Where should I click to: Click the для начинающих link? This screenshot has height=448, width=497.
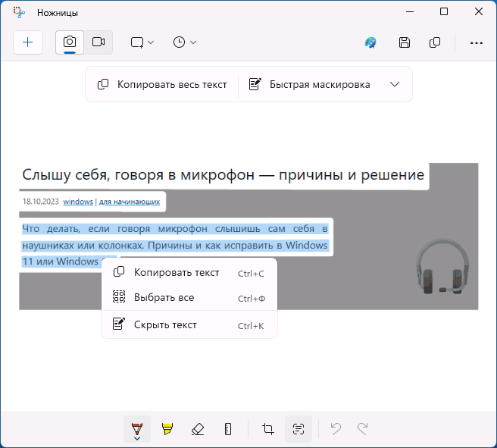130,202
